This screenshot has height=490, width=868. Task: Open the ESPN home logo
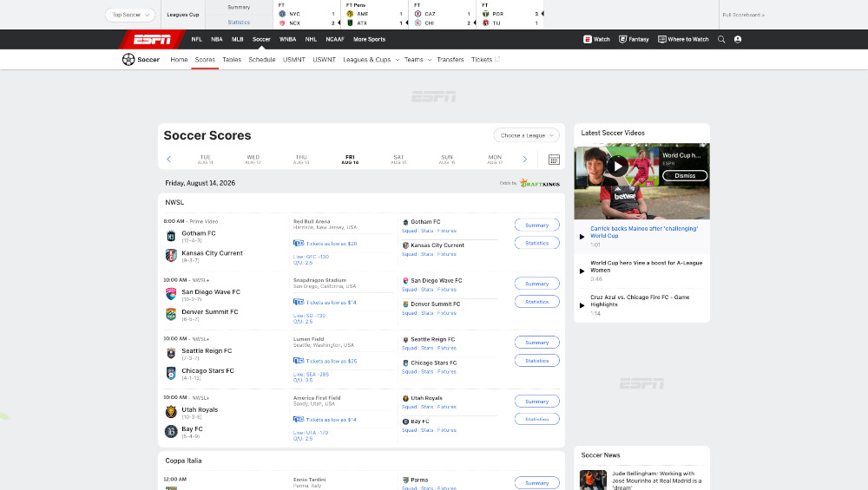pos(152,39)
